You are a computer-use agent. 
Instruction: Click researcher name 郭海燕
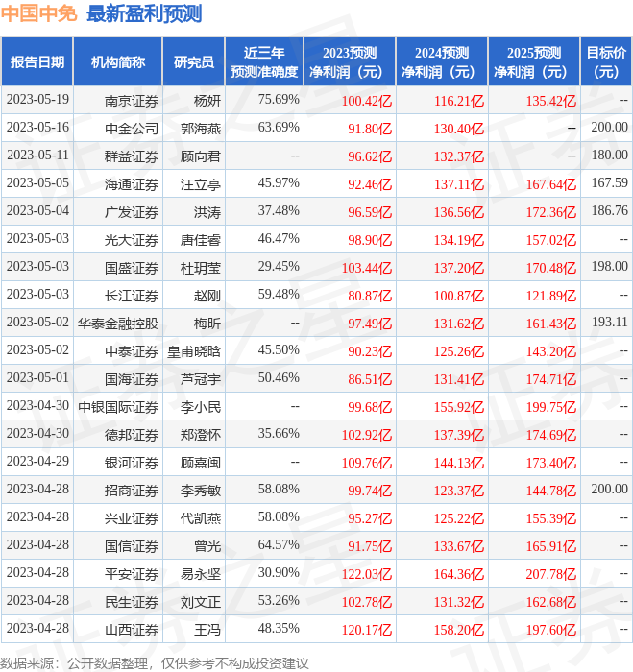click(x=201, y=129)
